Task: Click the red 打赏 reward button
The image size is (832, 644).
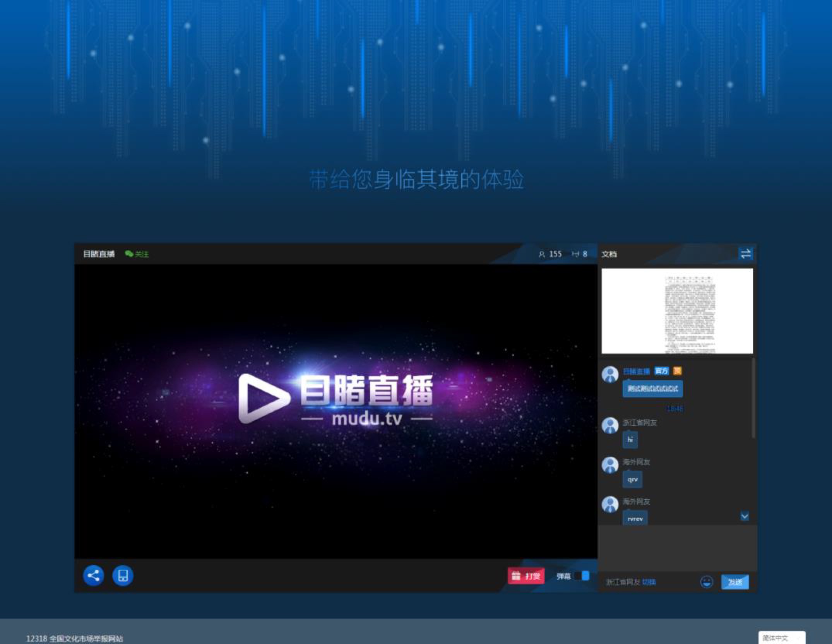Action: [x=526, y=576]
